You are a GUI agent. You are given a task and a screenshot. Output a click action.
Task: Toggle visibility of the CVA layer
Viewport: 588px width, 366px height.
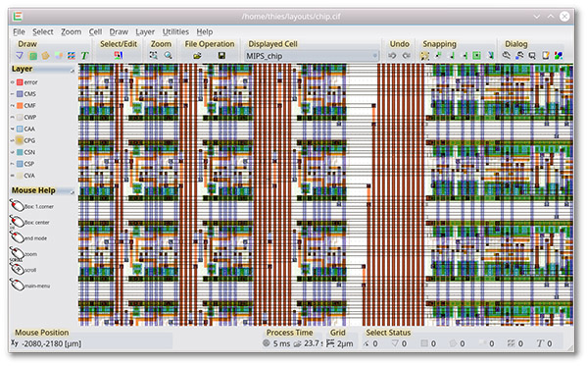13,176
